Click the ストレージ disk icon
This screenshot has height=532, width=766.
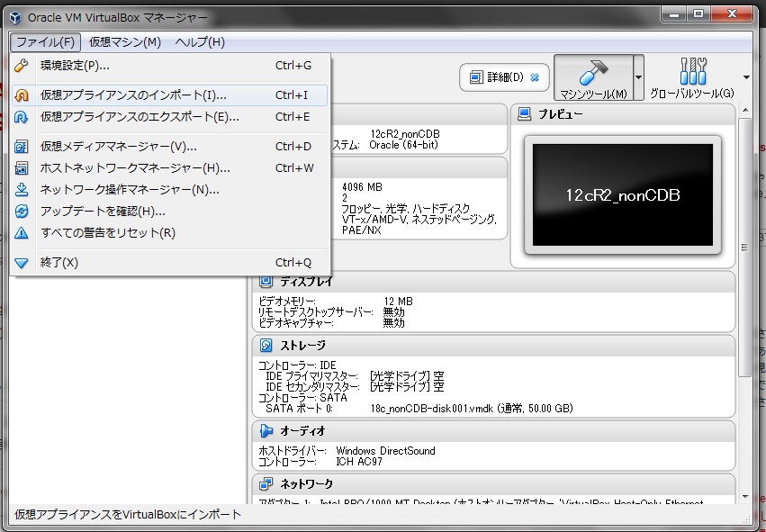266,346
